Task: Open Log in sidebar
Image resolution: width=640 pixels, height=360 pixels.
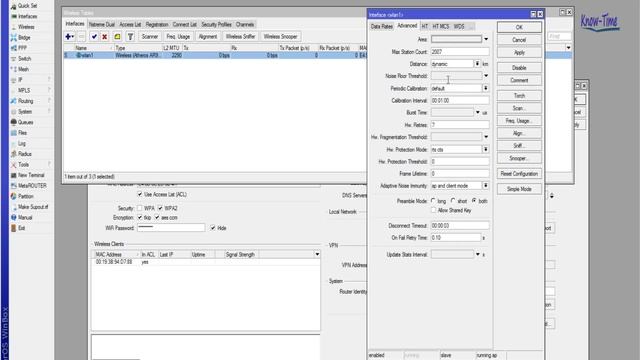Action: pos(22,143)
